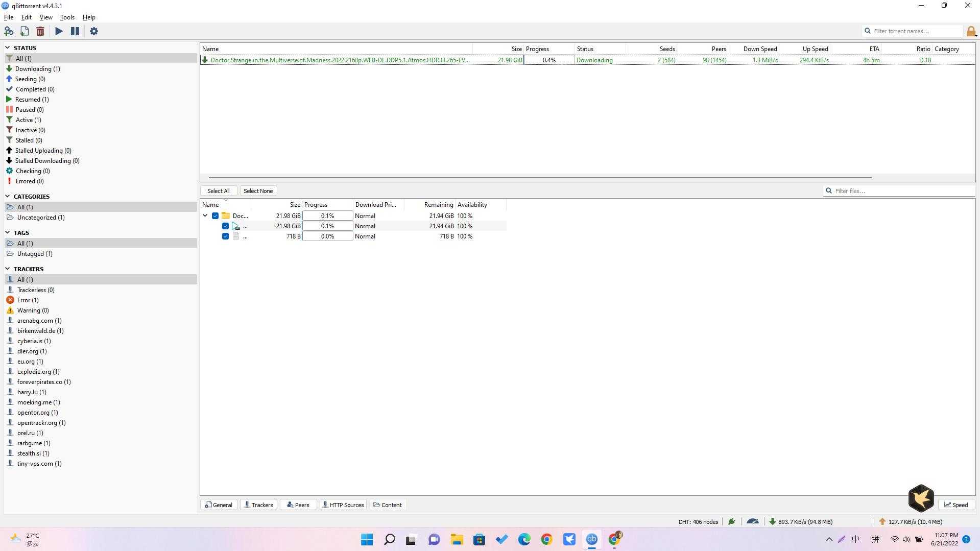Open the Windows Start menu

[367, 539]
